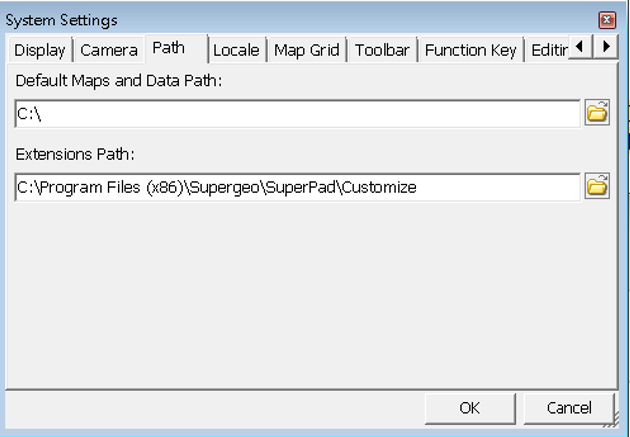Close the System Settings dialog
630x437 pixels.
pos(607,20)
